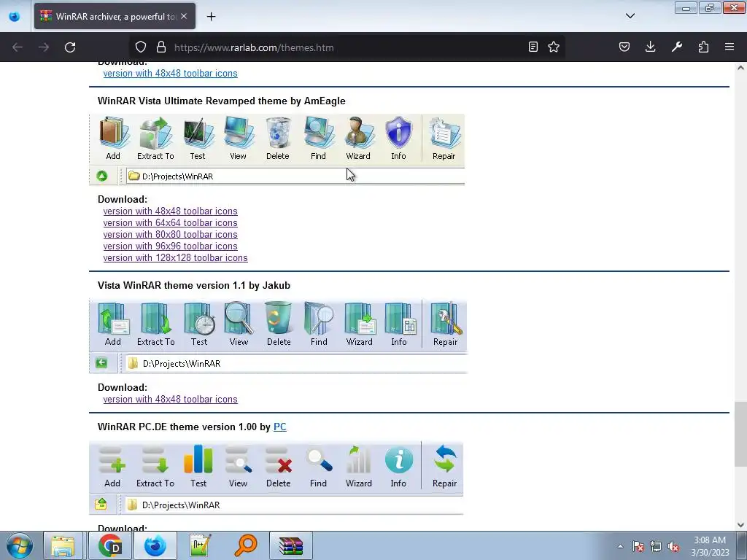Image resolution: width=747 pixels, height=560 pixels.
Task: Click the vertical scrollbar thumb
Action: pos(740,435)
